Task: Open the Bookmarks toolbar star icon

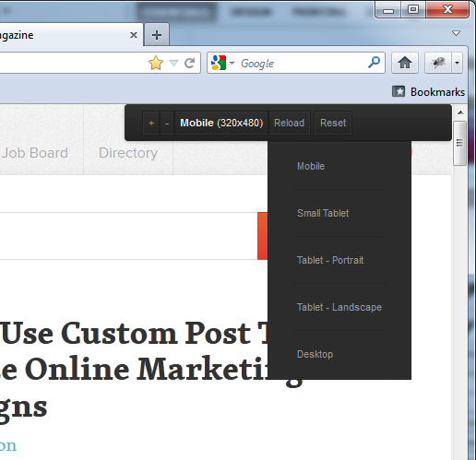Action: (399, 91)
